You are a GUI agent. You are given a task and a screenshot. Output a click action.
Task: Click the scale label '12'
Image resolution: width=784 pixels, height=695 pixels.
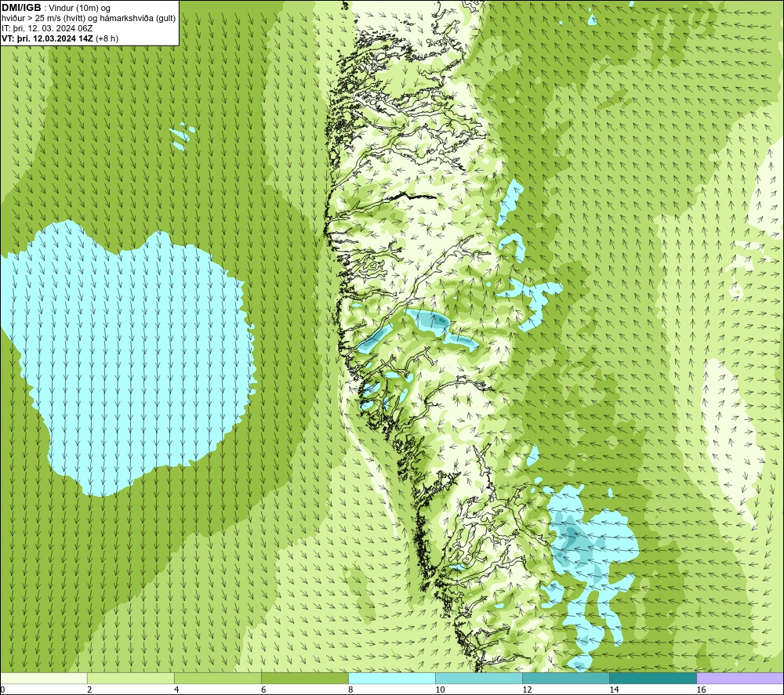pos(527,690)
